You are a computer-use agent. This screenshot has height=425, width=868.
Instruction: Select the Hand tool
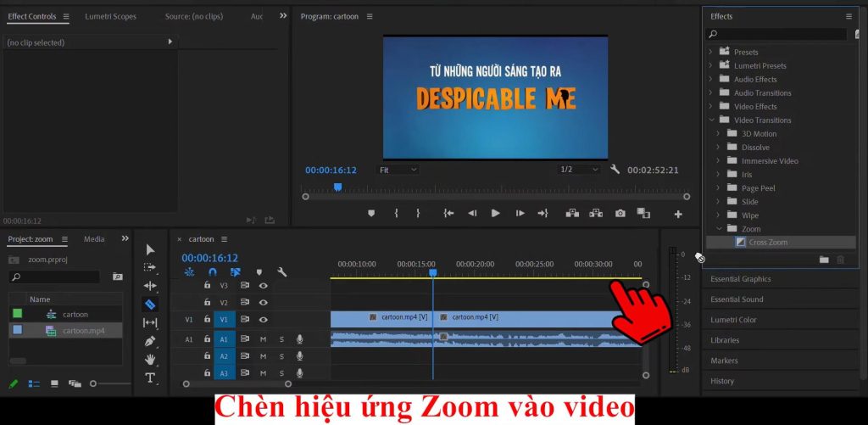coord(150,360)
